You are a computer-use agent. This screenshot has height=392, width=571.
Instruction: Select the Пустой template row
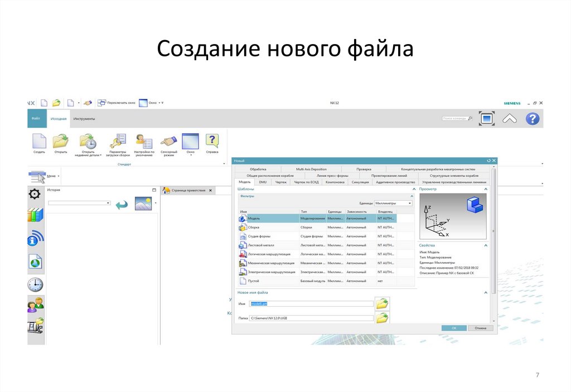pyautogui.click(x=326, y=281)
